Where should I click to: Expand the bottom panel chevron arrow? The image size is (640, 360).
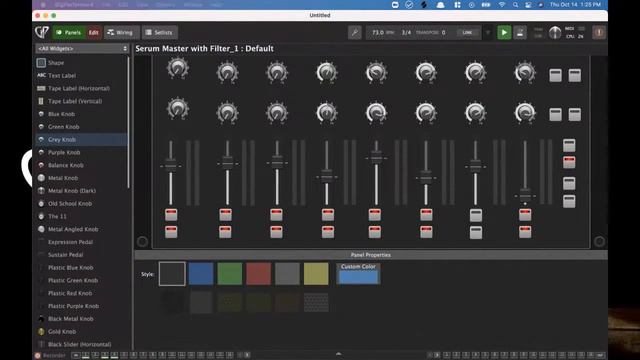point(338,354)
